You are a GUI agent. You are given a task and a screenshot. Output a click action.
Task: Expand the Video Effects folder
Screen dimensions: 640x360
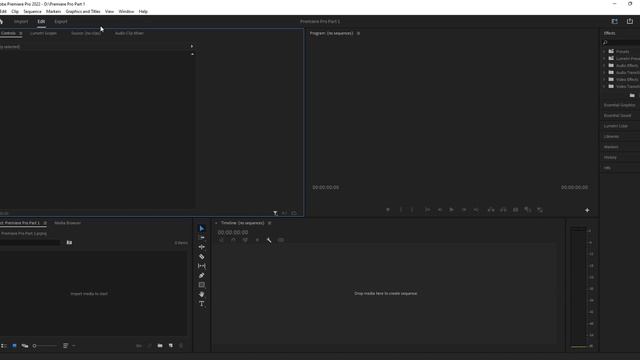point(604,79)
